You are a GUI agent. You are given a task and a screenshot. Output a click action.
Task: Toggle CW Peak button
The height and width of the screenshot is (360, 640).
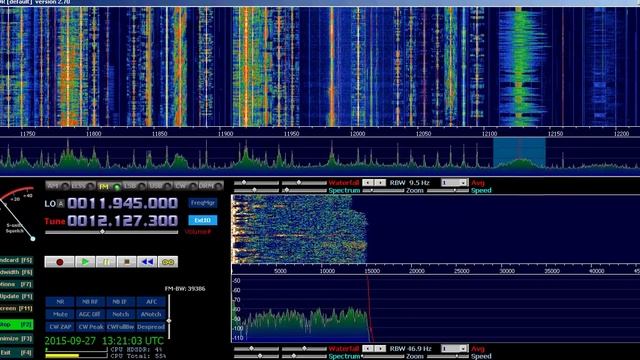tap(90, 327)
